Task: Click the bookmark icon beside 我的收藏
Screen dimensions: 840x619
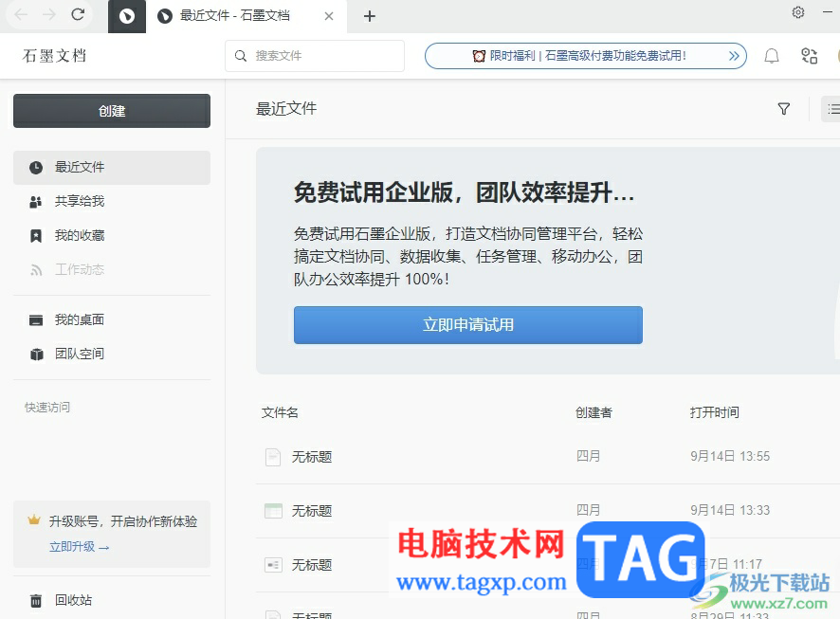Action: coord(36,236)
